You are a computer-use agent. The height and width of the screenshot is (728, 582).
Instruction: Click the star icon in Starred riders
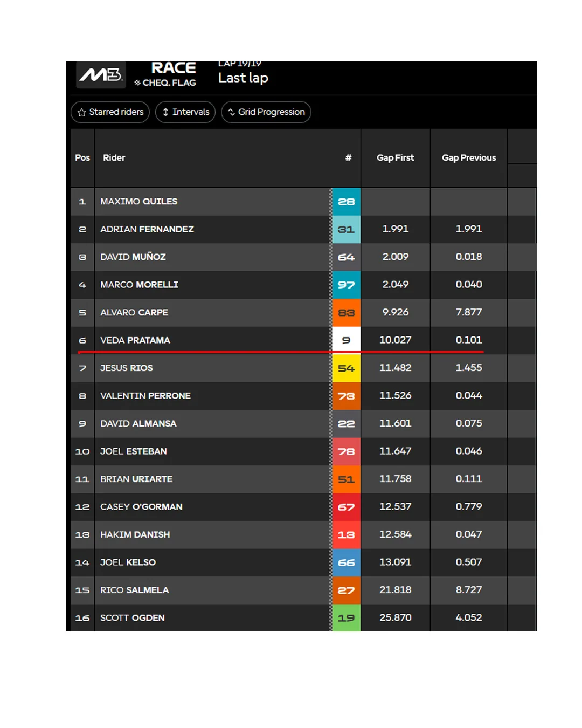pyautogui.click(x=82, y=112)
